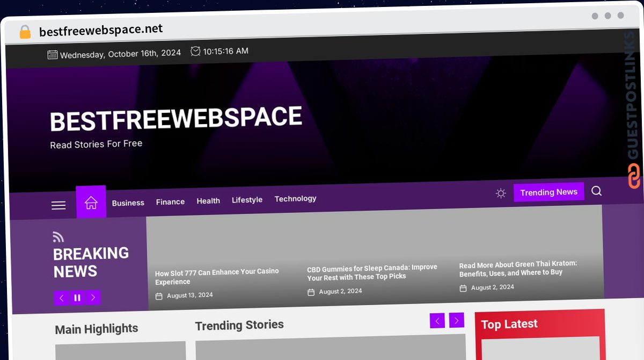Image resolution: width=644 pixels, height=360 pixels.
Task: Click the Top Latest heading
Action: pos(509,324)
